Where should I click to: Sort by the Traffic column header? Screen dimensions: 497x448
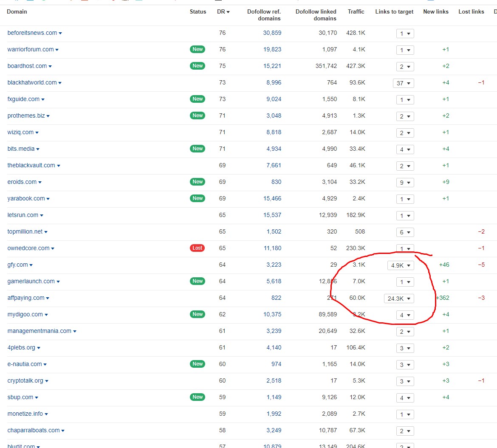(x=356, y=12)
